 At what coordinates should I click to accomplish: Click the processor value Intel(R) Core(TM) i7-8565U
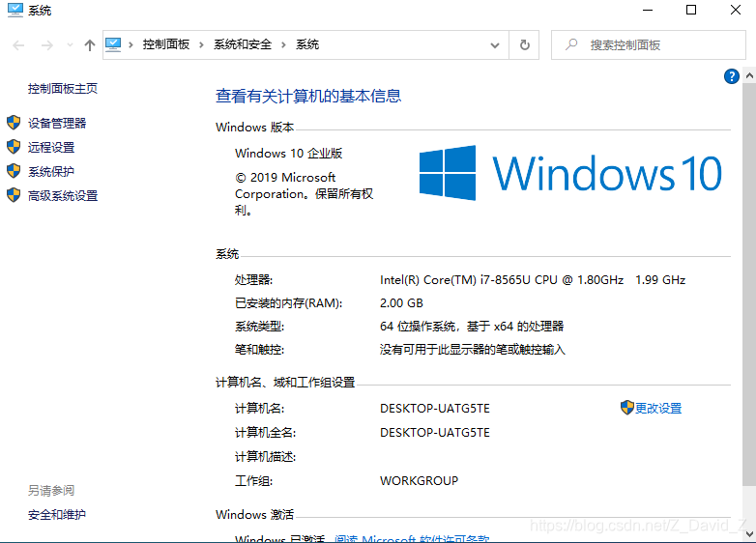pos(533,280)
